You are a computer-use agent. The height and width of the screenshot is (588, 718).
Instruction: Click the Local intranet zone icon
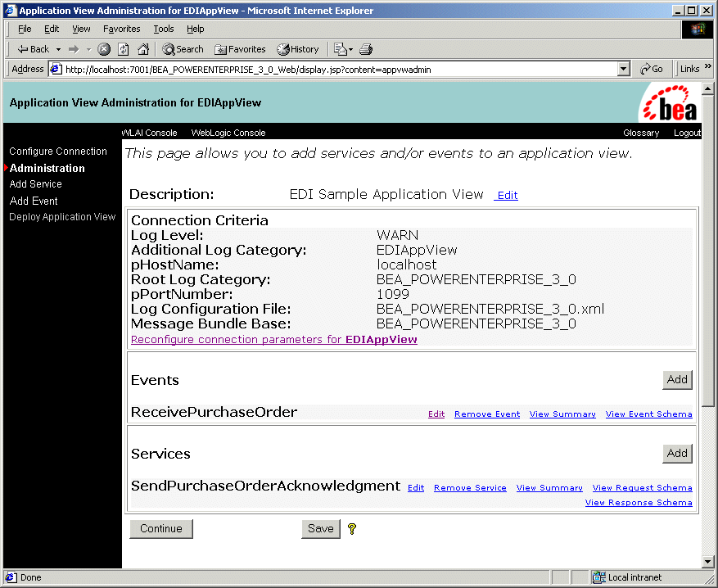[x=599, y=577]
